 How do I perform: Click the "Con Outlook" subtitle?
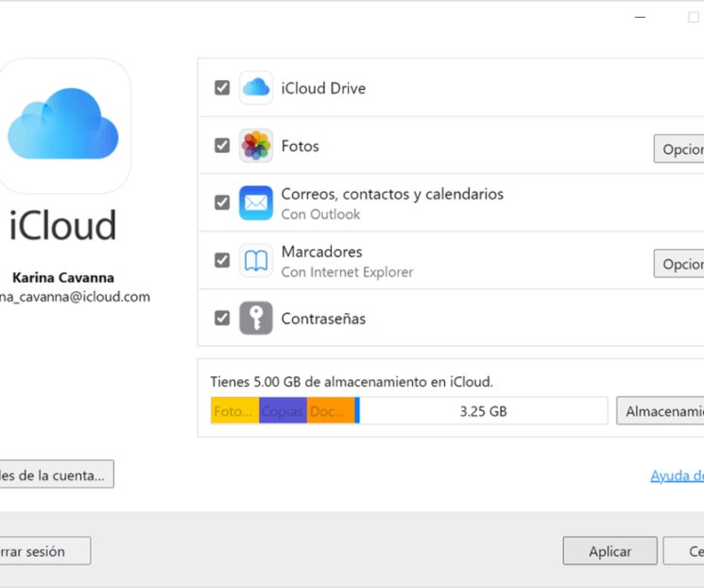(x=320, y=215)
